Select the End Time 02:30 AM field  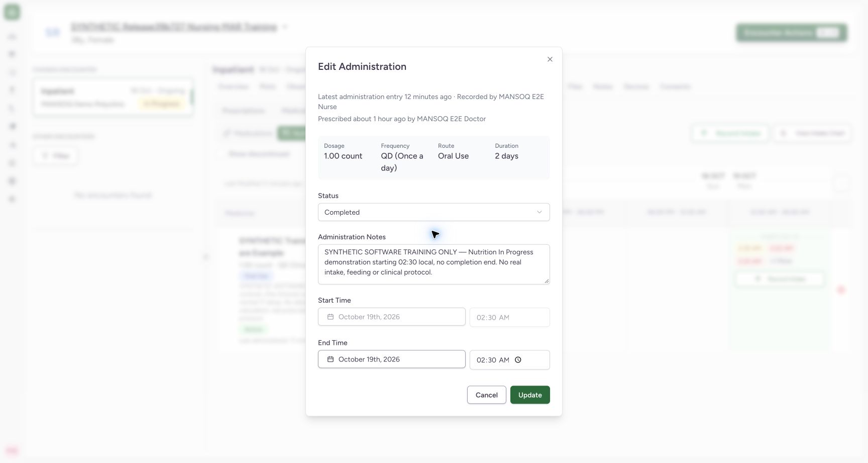click(510, 360)
